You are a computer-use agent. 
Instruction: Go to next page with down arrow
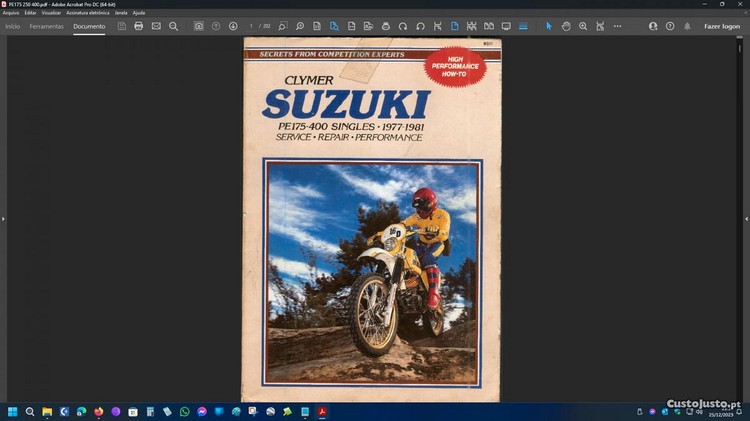[x=233, y=26]
